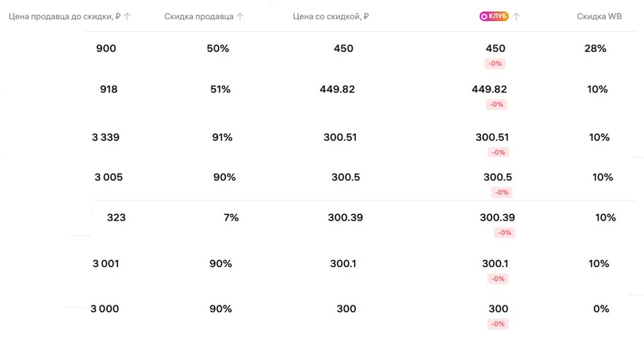Screen dimensions: 644x343
Task: Click the 28% WB discount cell
Action: point(595,49)
